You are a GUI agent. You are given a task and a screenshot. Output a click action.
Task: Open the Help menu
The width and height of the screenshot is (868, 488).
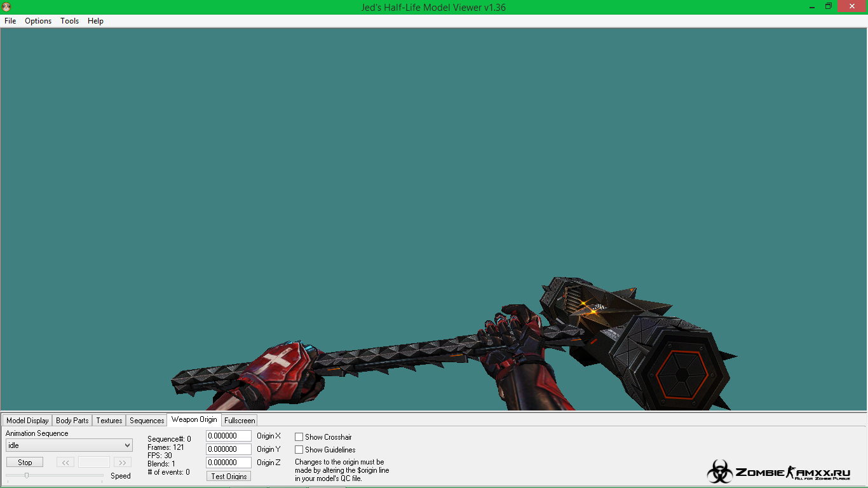coord(95,21)
